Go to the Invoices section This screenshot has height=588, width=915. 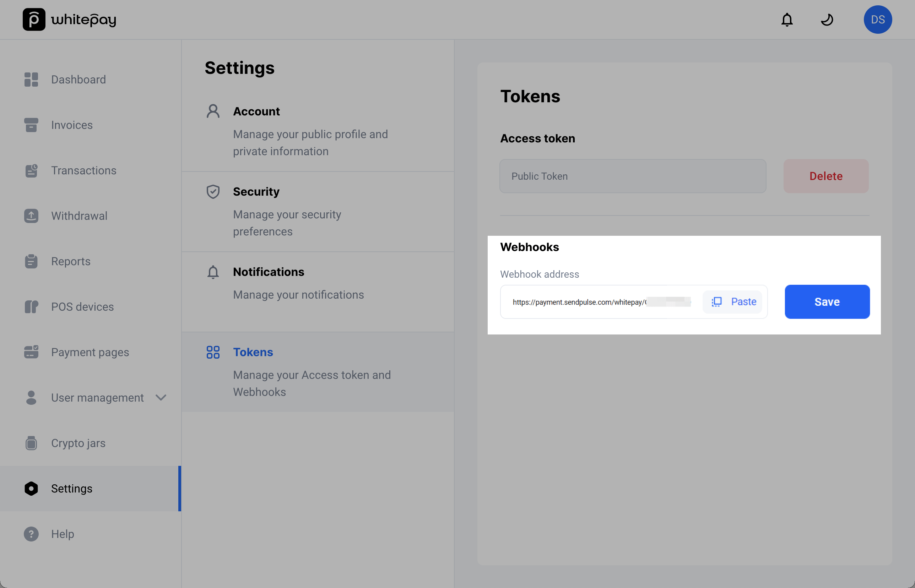[x=72, y=125]
